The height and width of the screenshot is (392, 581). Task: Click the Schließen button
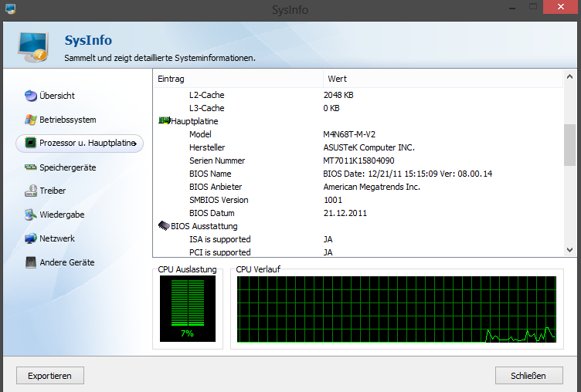528,376
